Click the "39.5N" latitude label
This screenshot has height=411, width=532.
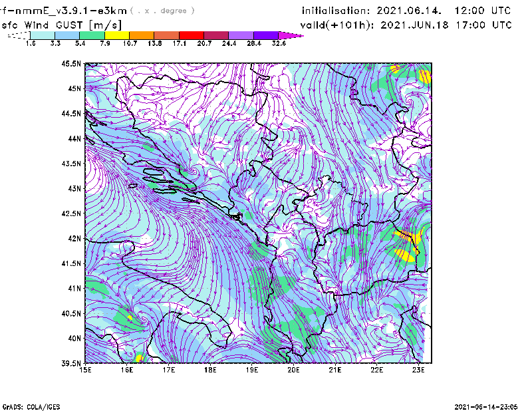click(71, 364)
